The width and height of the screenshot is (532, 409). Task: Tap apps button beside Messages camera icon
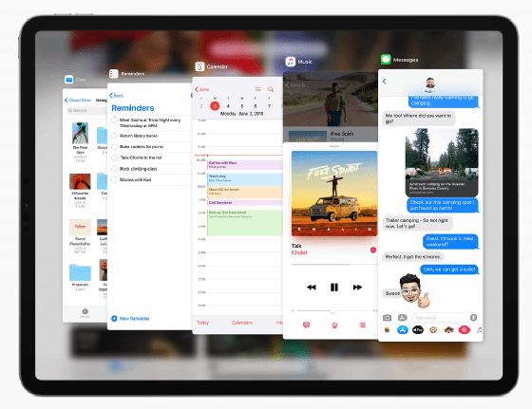(403, 318)
